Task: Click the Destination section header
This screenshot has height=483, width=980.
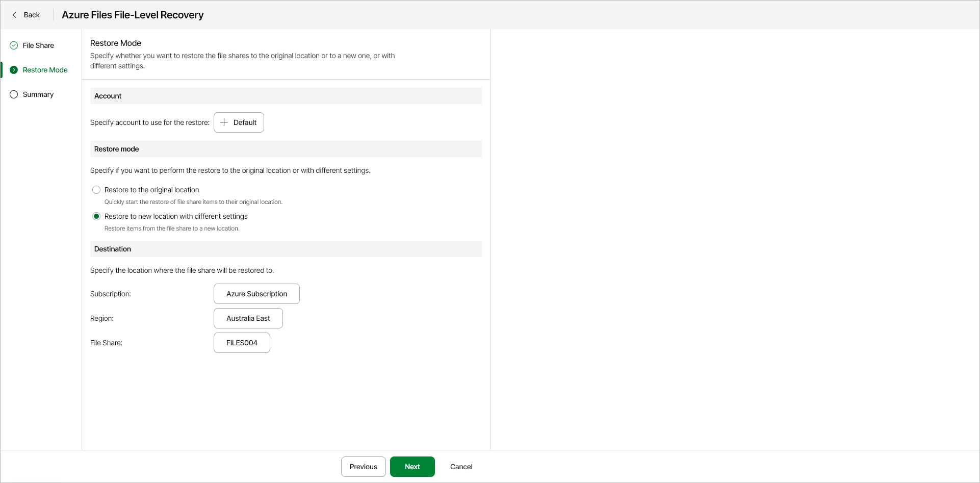Action: click(113, 249)
